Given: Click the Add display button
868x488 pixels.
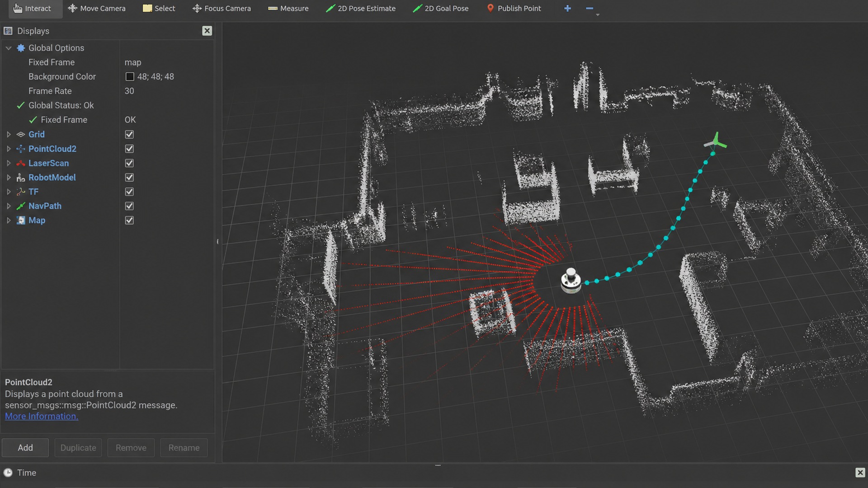Looking at the screenshot, I should click(x=25, y=448).
